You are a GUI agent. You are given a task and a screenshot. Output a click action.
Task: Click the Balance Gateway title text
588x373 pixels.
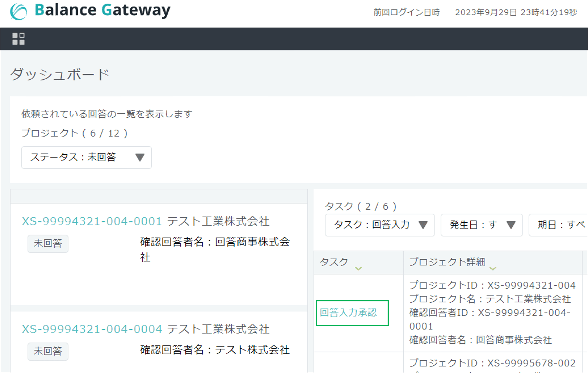(103, 10)
